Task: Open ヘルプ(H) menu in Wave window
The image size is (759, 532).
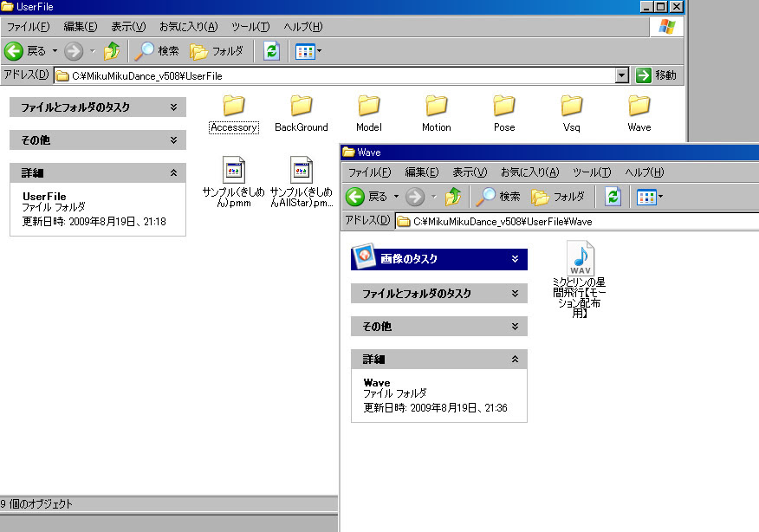Action: [x=645, y=172]
